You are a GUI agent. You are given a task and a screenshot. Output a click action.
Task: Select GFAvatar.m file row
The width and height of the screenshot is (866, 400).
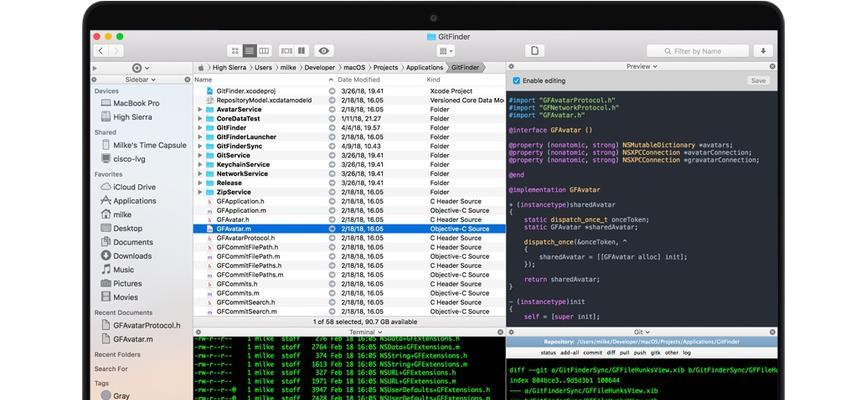[x=349, y=229]
